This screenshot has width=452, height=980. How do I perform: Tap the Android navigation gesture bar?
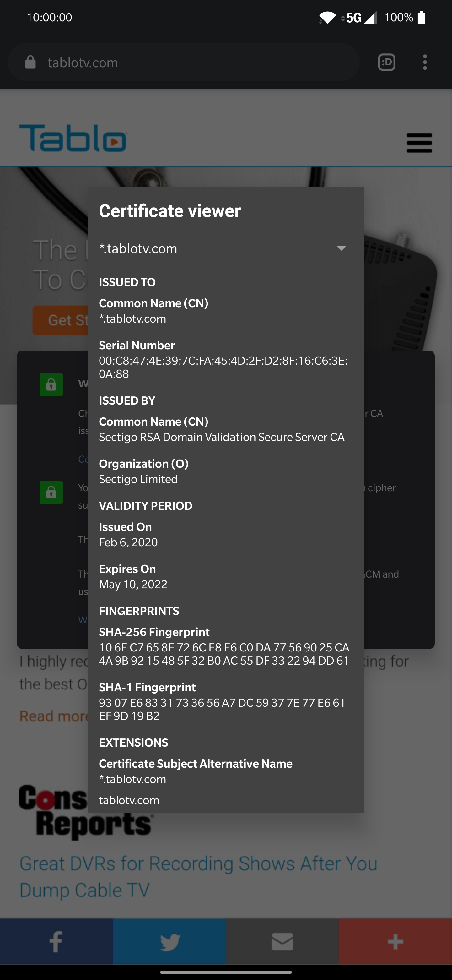click(226, 972)
